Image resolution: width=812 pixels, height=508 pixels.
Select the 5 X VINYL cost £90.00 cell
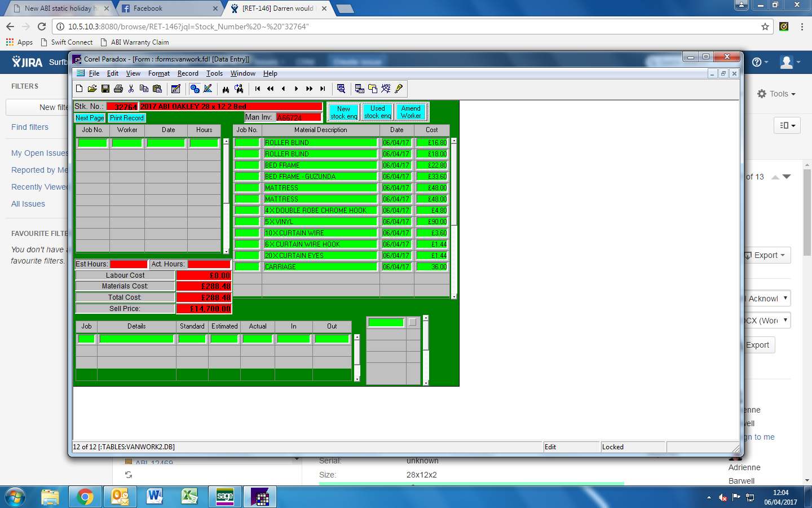click(x=432, y=222)
